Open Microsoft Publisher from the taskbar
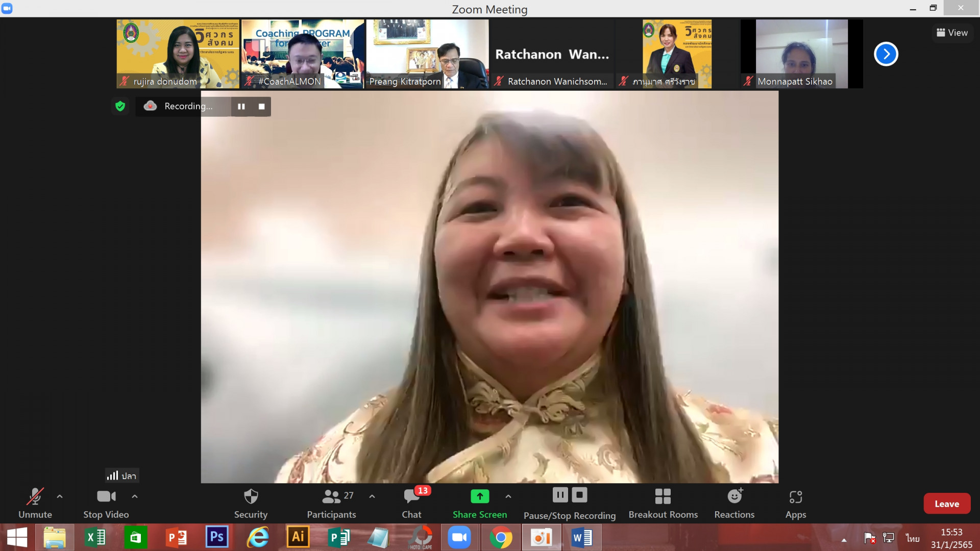This screenshot has width=980, height=551. 338,538
